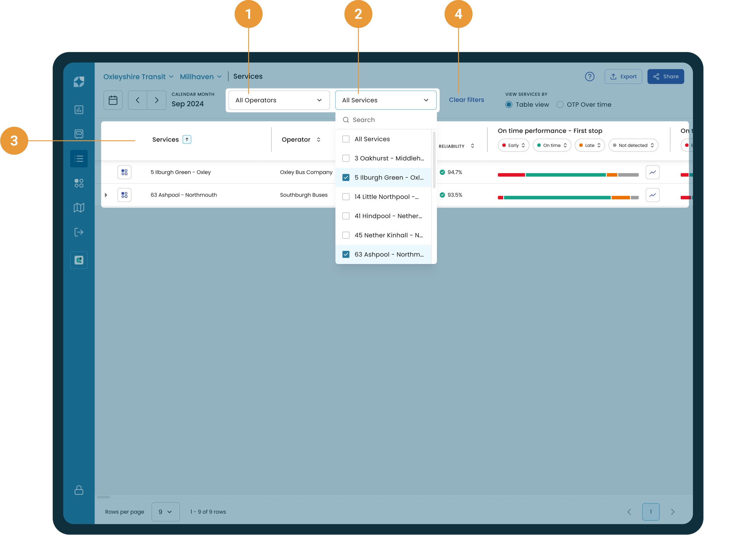Open the calendar date picker icon
Image resolution: width=756 pixels, height=535 pixels.
click(113, 100)
